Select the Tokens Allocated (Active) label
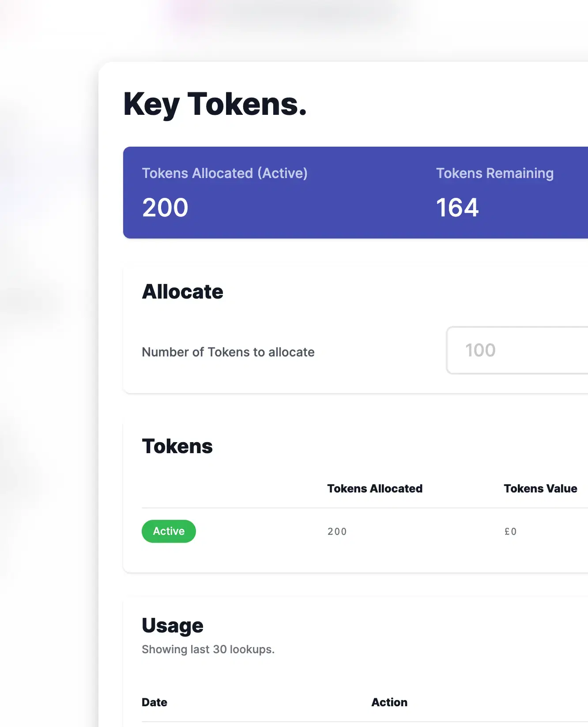 pos(225,173)
